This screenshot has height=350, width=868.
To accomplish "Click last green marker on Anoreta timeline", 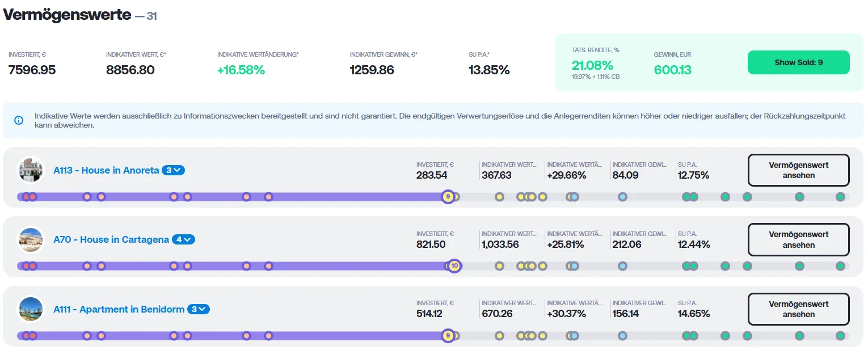I will click(x=840, y=197).
